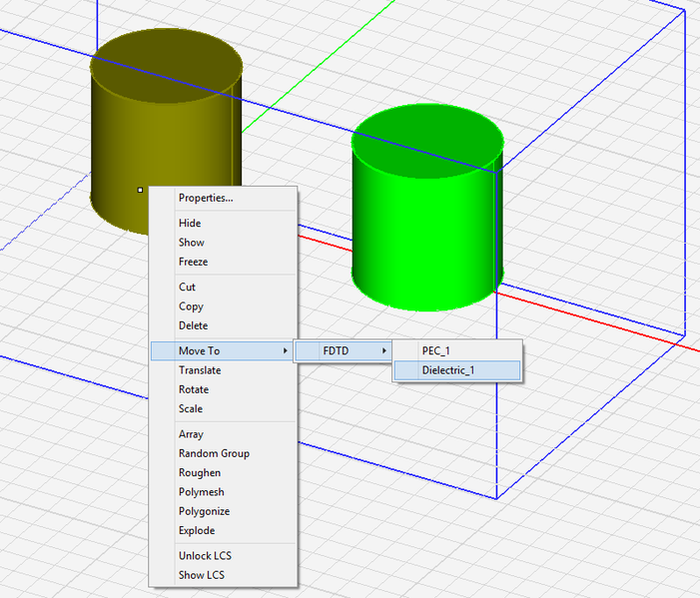Select Translate in the context menu
This screenshot has width=700, height=598.
pos(200,370)
